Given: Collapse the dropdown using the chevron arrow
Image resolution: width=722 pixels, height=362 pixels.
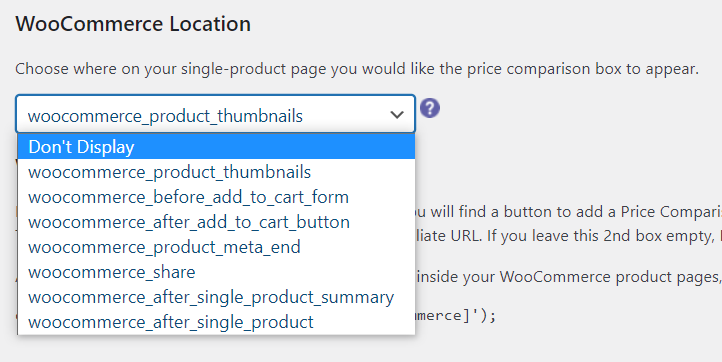Looking at the screenshot, I should [396, 115].
